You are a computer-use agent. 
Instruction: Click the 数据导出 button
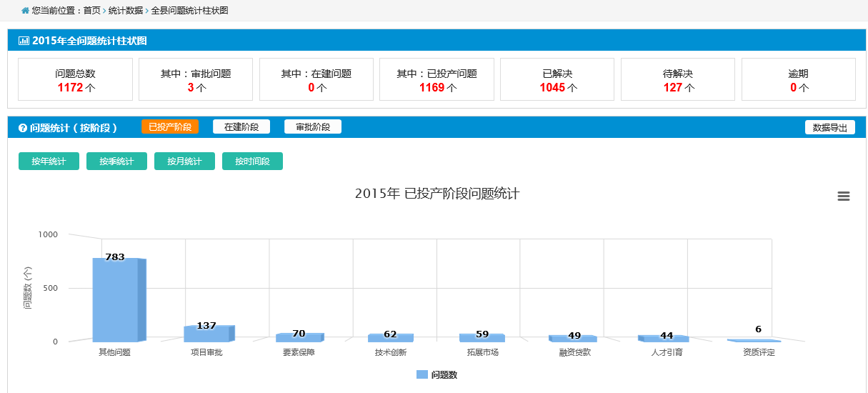[830, 127]
